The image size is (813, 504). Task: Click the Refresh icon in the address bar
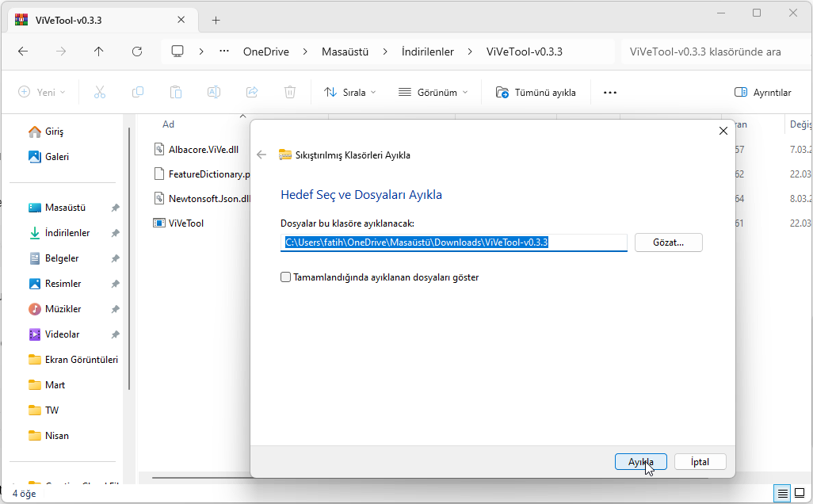point(136,51)
